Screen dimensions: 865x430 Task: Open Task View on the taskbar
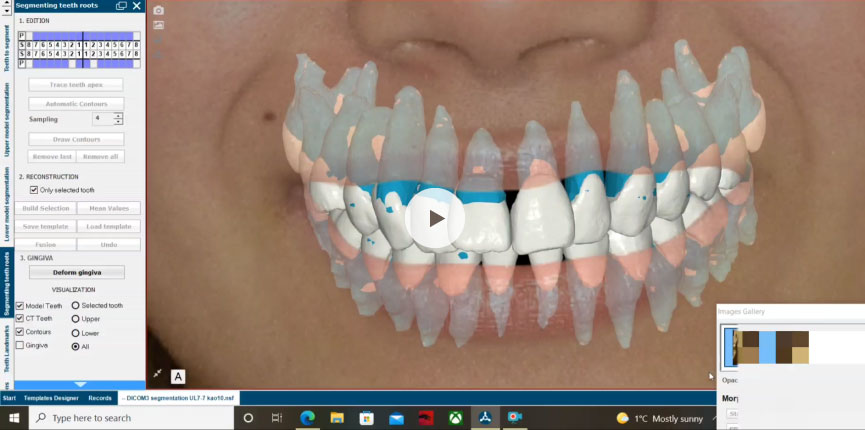[277, 418]
